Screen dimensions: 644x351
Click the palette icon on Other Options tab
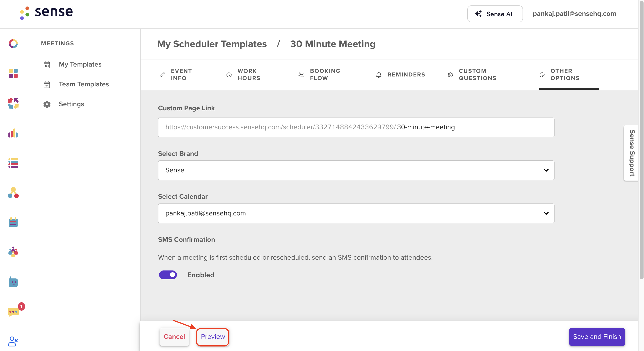click(x=542, y=75)
